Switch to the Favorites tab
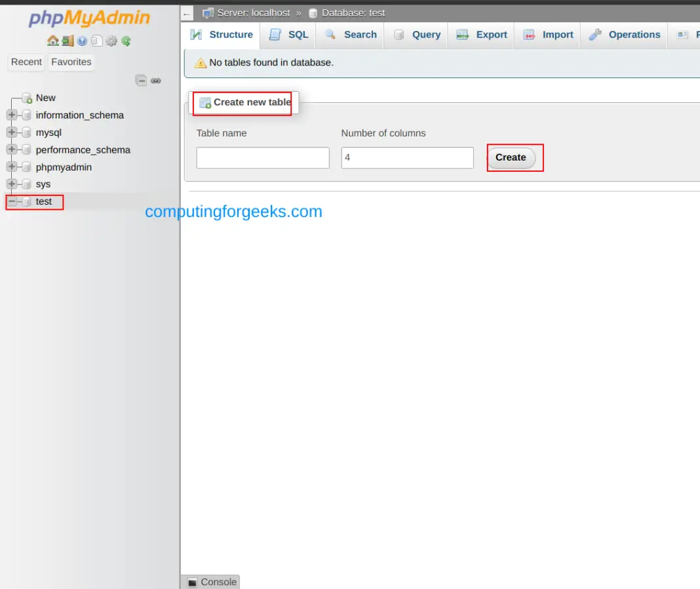 point(71,62)
